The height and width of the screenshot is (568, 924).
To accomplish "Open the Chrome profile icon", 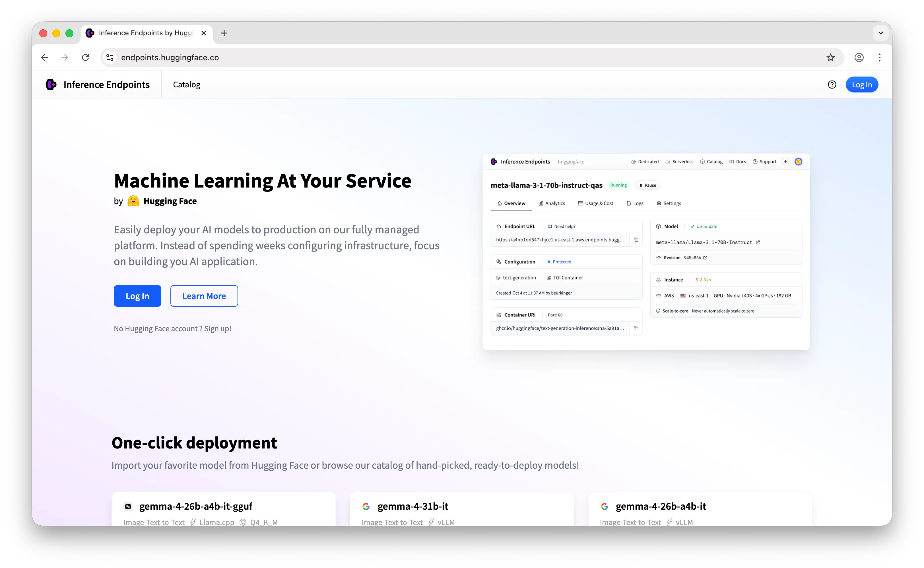I will [859, 57].
